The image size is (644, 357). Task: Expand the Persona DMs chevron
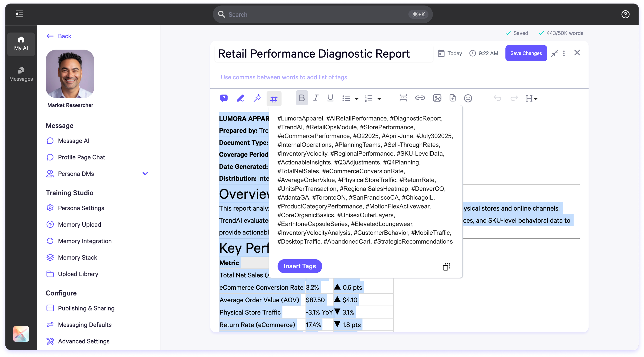[x=145, y=174]
